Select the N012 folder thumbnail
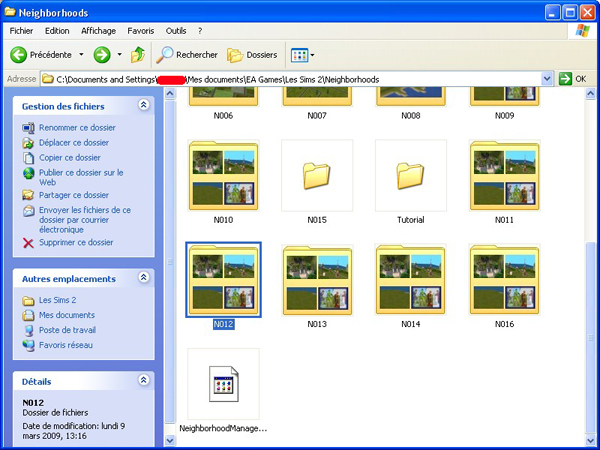Screen dimensions: 600x450 [223, 280]
